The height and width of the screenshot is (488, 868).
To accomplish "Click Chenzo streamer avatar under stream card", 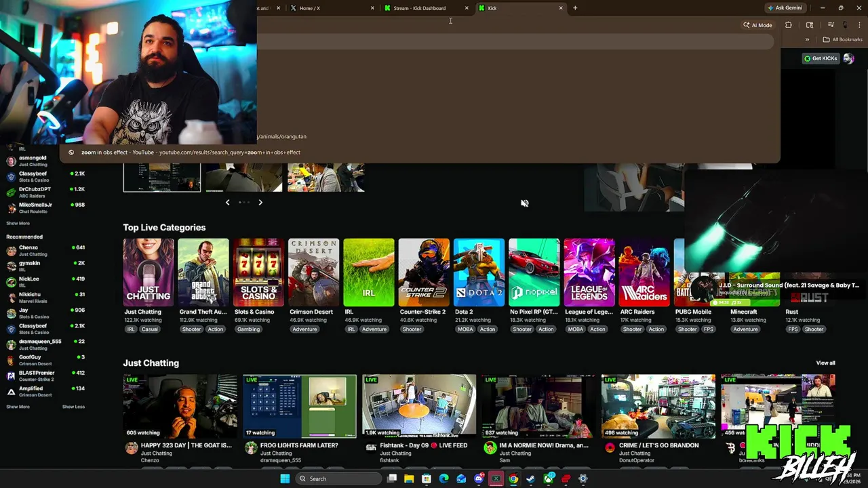I will coord(131,448).
